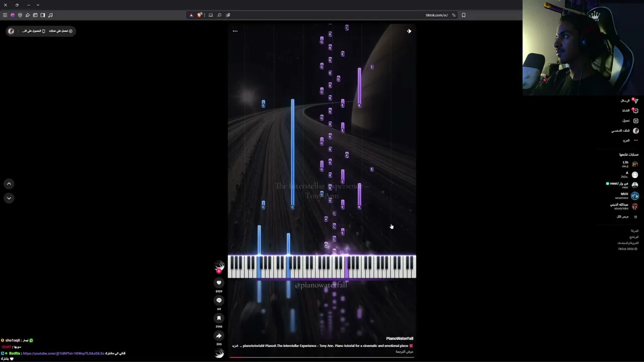
Task: Open the profile avatar in sidebar menu
Action: pos(635,131)
